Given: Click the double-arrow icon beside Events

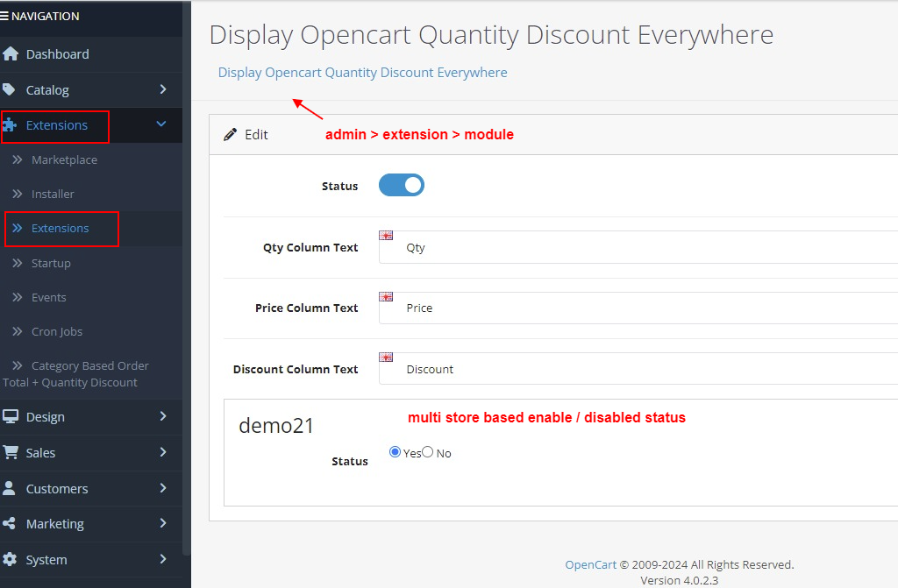Looking at the screenshot, I should point(18,297).
